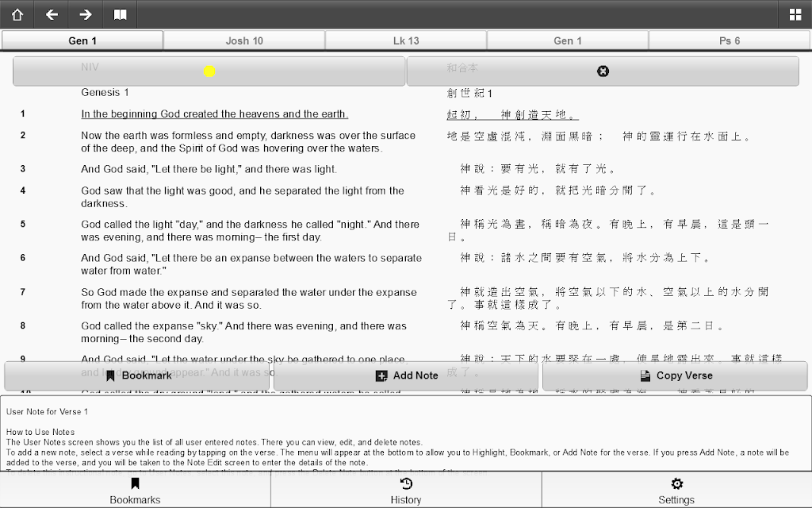812x508 pixels.
Task: Select Chinese verse '起初， 神創造天地。'
Action: (512, 114)
